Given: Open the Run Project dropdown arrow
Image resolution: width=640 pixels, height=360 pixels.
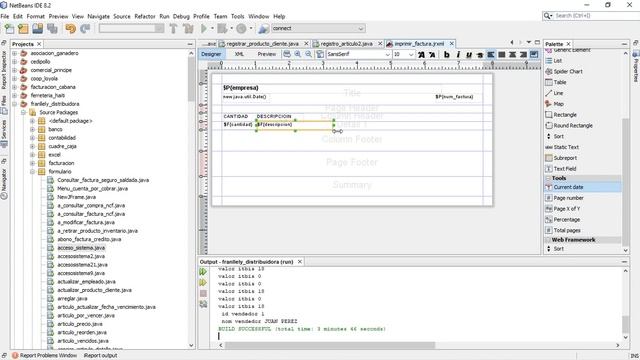Looking at the screenshot, I should 212,29.
